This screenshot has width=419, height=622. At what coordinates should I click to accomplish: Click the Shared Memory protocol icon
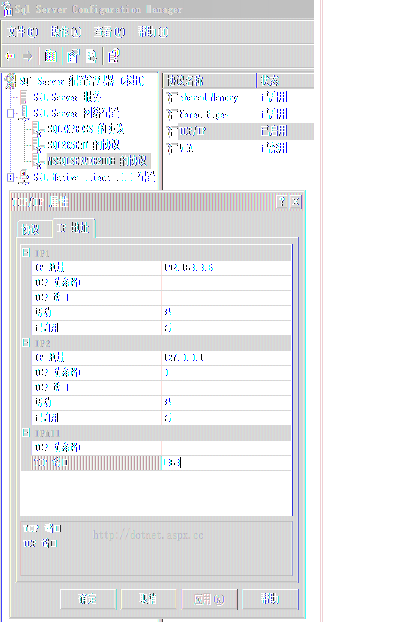click(171, 97)
